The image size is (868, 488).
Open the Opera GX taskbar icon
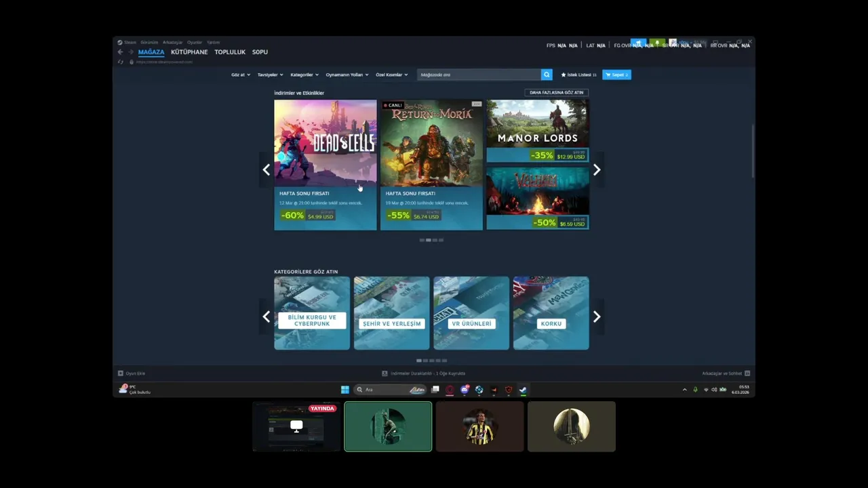450,390
